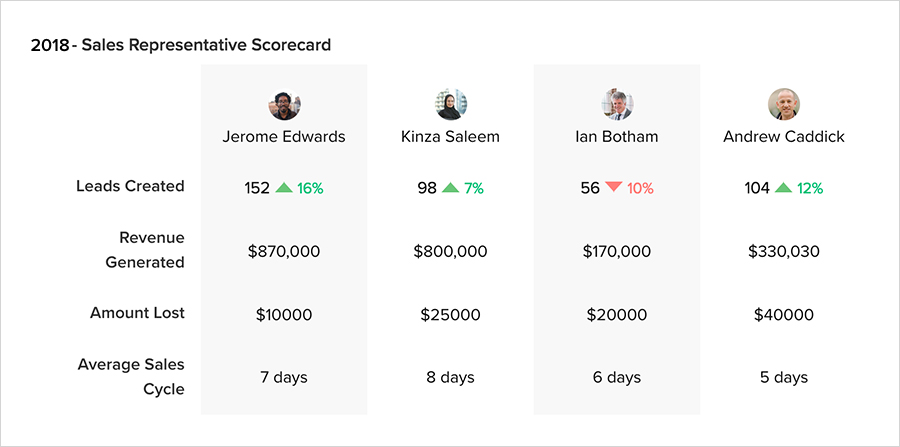
Task: Click Ian Botham's profile photo
Action: tap(617, 104)
